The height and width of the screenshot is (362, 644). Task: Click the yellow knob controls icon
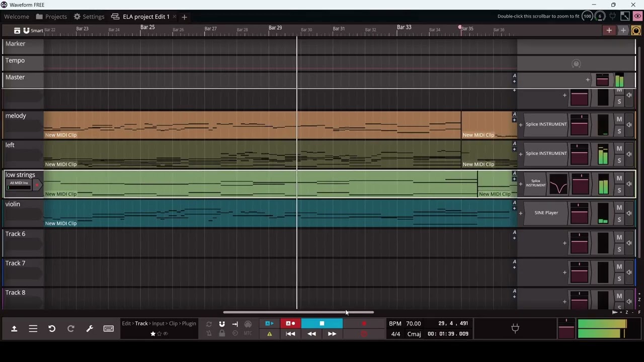click(x=636, y=31)
